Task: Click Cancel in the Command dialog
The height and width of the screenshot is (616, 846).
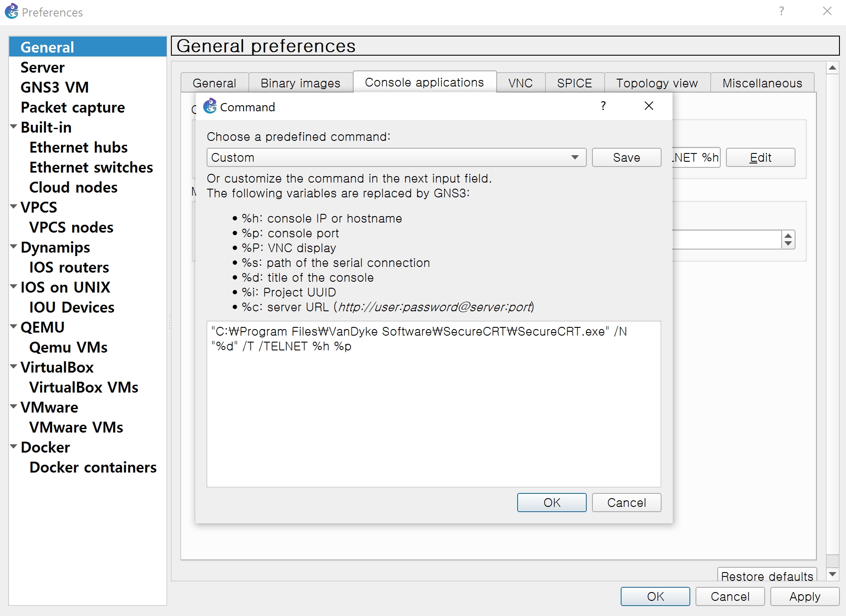Action: click(626, 503)
